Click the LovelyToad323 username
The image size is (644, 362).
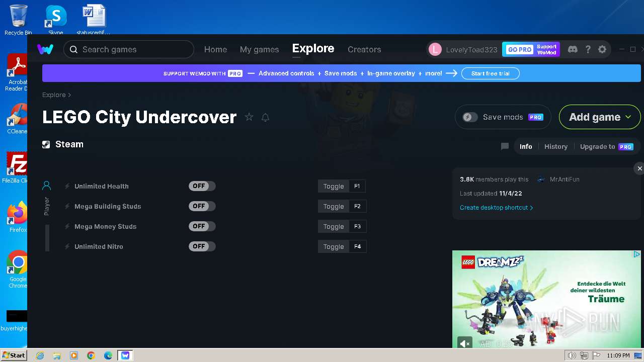(471, 49)
